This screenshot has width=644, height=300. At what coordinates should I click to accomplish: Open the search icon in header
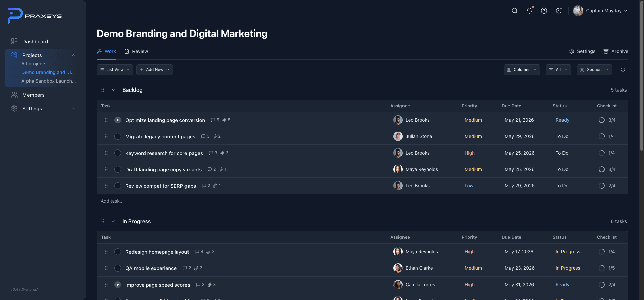click(514, 11)
